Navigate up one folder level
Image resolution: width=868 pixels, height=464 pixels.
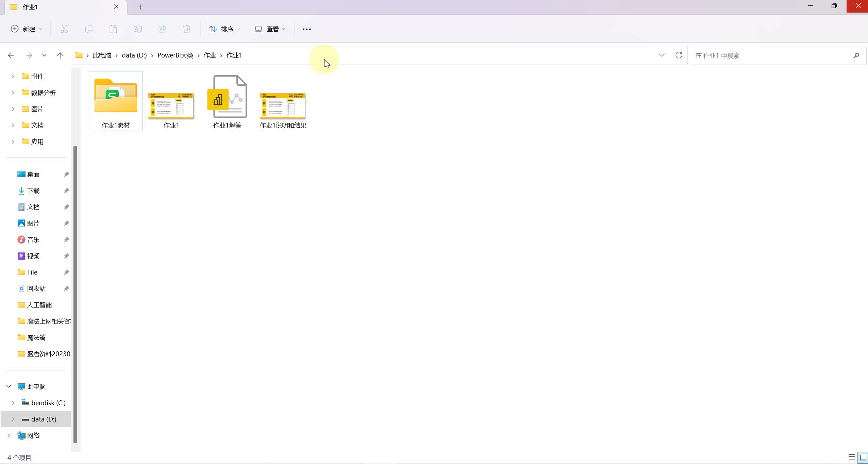[60, 55]
